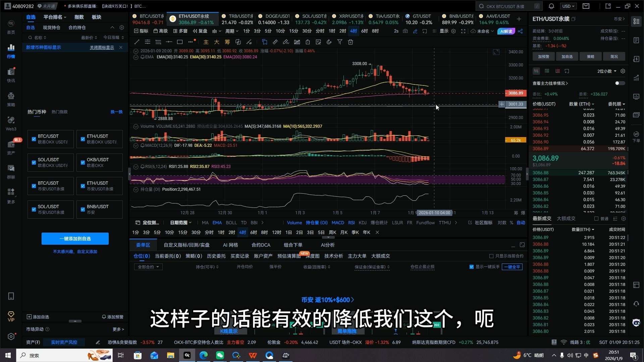Click close all positions button

pos(512,267)
